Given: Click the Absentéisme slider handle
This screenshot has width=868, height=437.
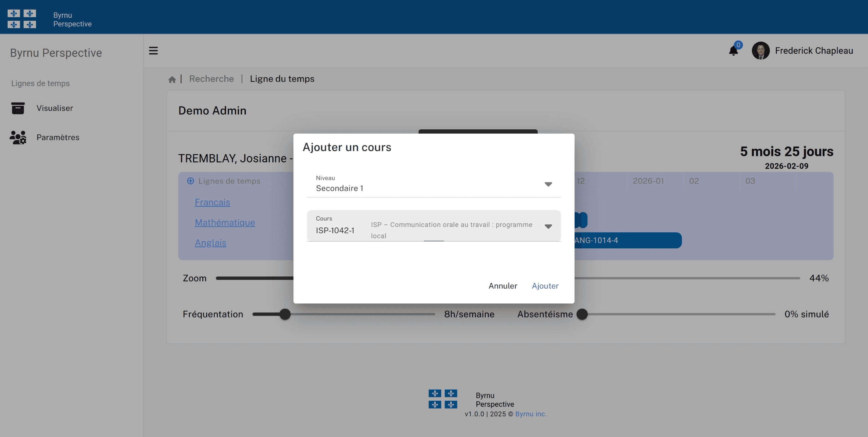Looking at the screenshot, I should 582,314.
